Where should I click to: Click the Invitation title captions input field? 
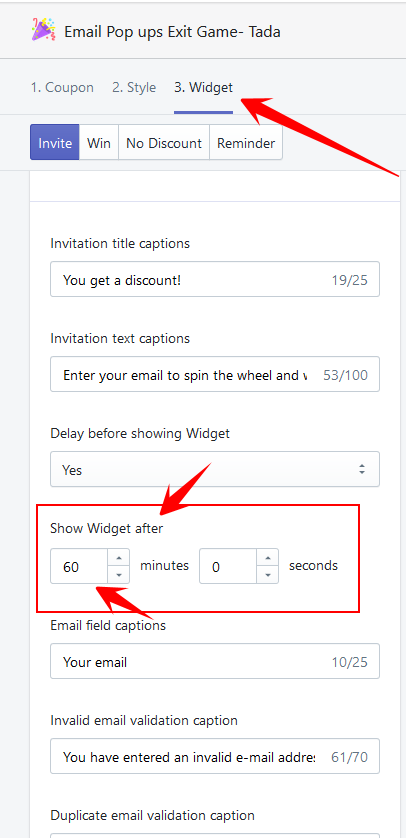215,279
